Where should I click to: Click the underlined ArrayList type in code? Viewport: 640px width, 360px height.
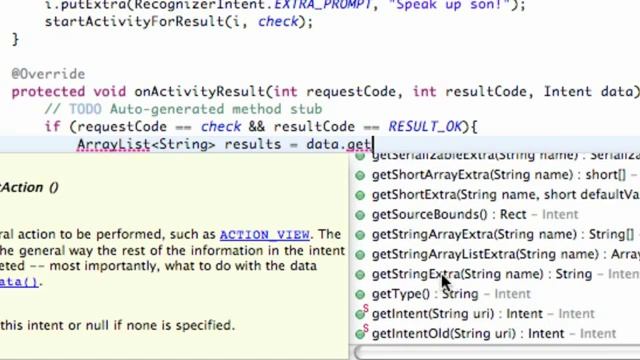[113, 144]
